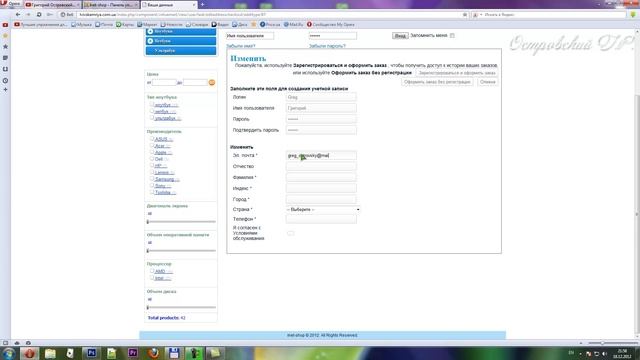Viewport: 640px width, 360px height.
Task: Check the Dell manufacturer filter
Action: [152, 158]
